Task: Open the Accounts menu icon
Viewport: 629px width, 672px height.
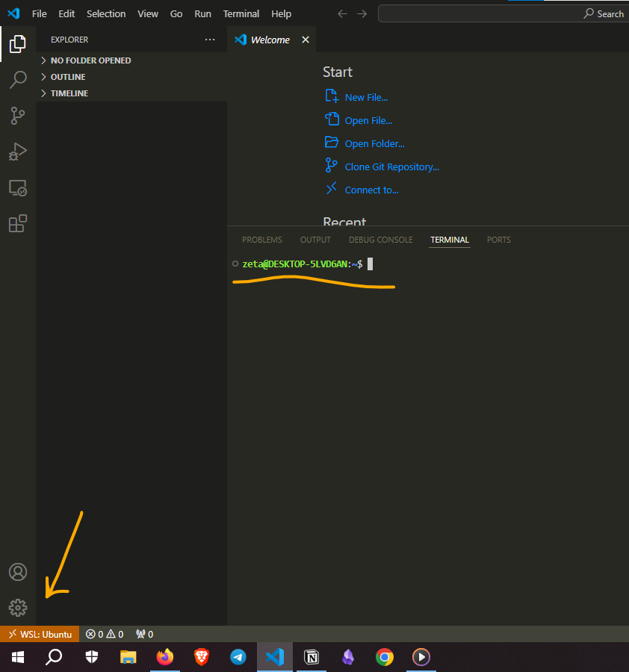Action: click(18, 572)
